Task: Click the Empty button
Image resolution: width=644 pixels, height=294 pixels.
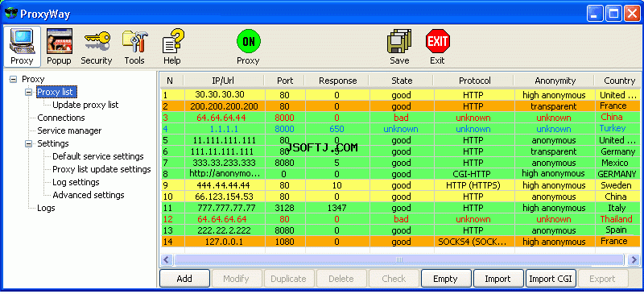Action: pos(446,279)
